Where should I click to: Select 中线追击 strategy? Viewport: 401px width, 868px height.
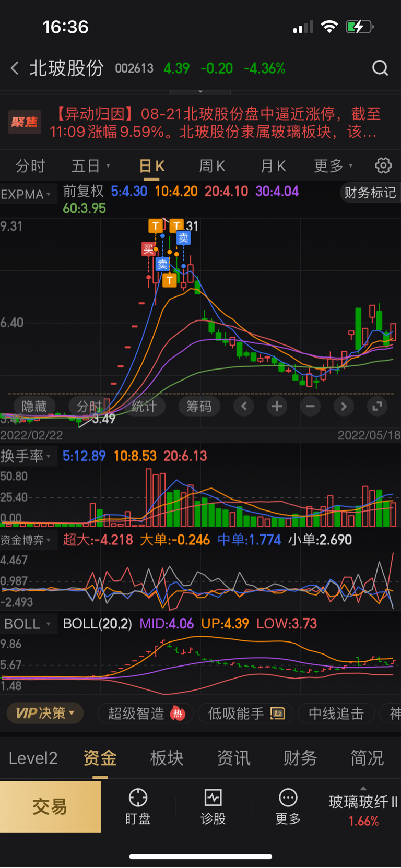(x=336, y=714)
